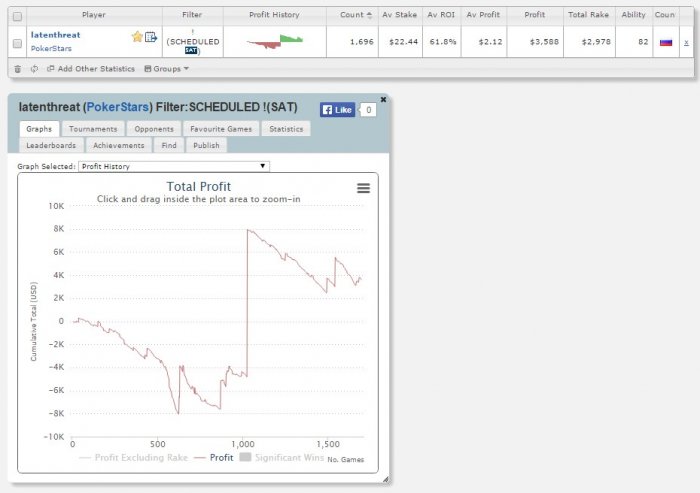Image resolution: width=700 pixels, height=493 pixels.
Task: Open the latenthreat player link
Action: pos(55,35)
